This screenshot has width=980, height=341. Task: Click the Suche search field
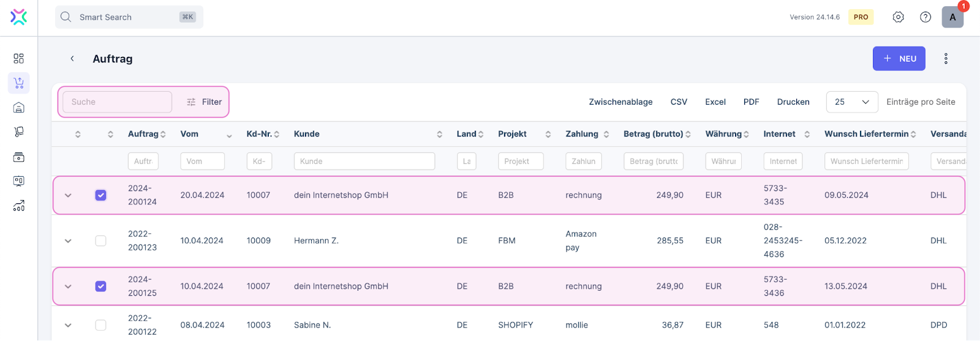coord(117,102)
